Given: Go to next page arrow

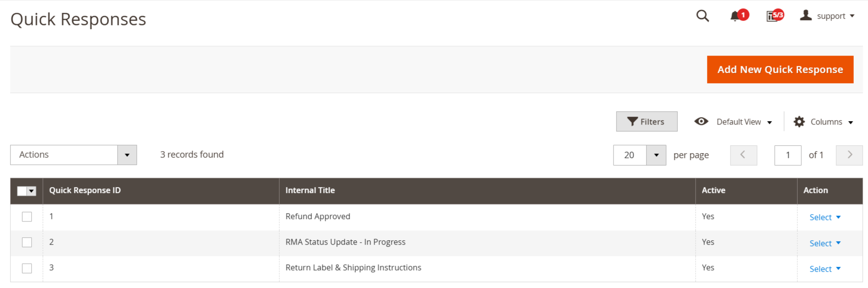Looking at the screenshot, I should coord(849,155).
